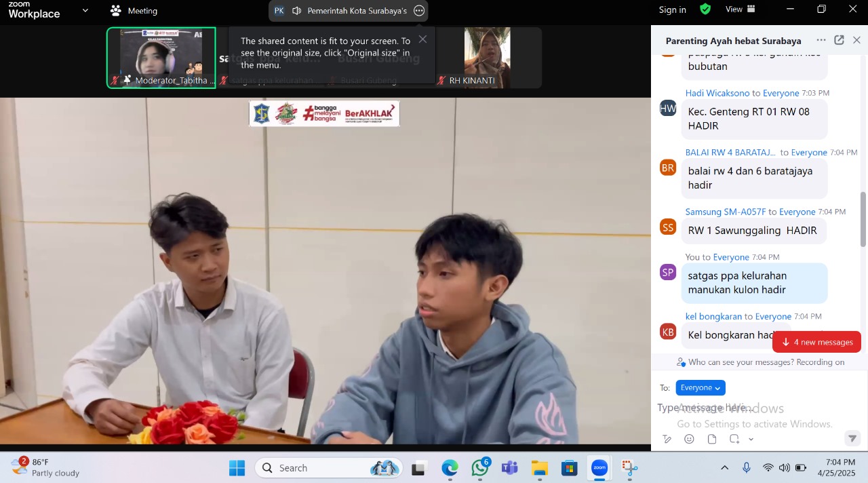Close the Parenting Ayah hebat Surabaya chat panel
Image resolution: width=868 pixels, height=483 pixels.
coord(856,41)
